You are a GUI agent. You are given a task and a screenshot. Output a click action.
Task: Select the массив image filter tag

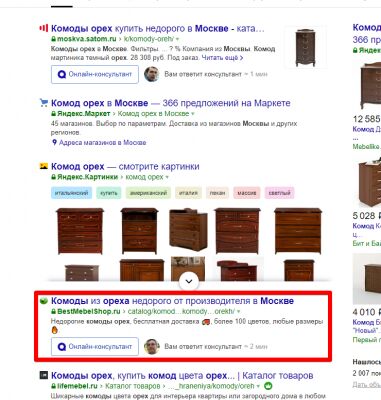coord(247,193)
